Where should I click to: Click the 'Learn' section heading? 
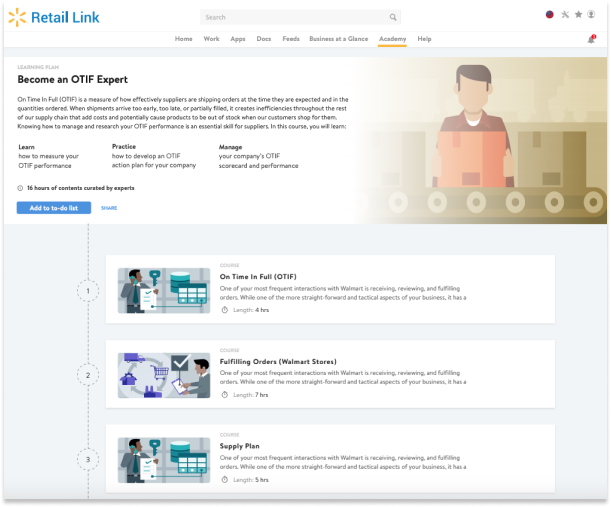(x=26, y=147)
